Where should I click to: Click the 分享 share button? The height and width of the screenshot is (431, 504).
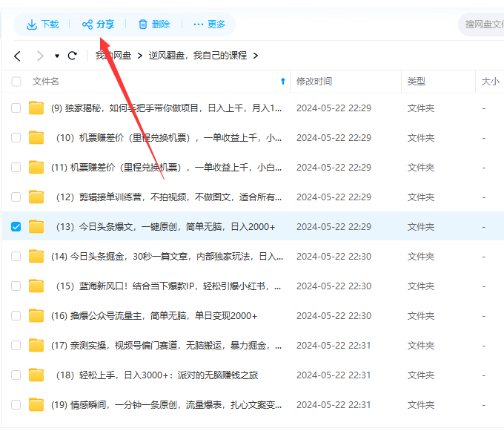pyautogui.click(x=98, y=24)
